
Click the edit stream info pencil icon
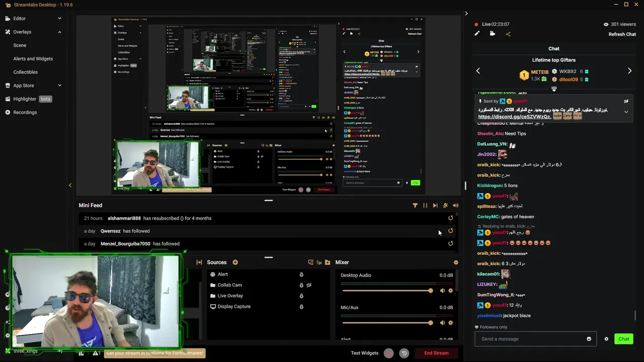[x=477, y=34]
